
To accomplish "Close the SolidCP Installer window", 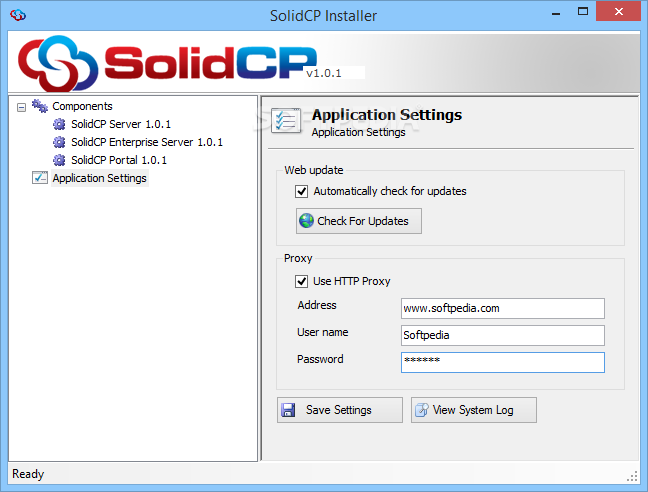I will point(618,12).
